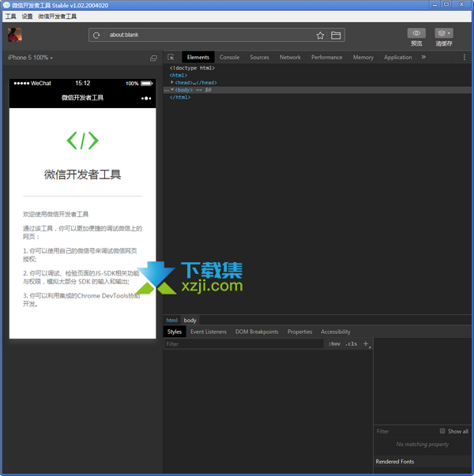
Task: Toggle the .cls classes button
Action: pyautogui.click(x=351, y=343)
